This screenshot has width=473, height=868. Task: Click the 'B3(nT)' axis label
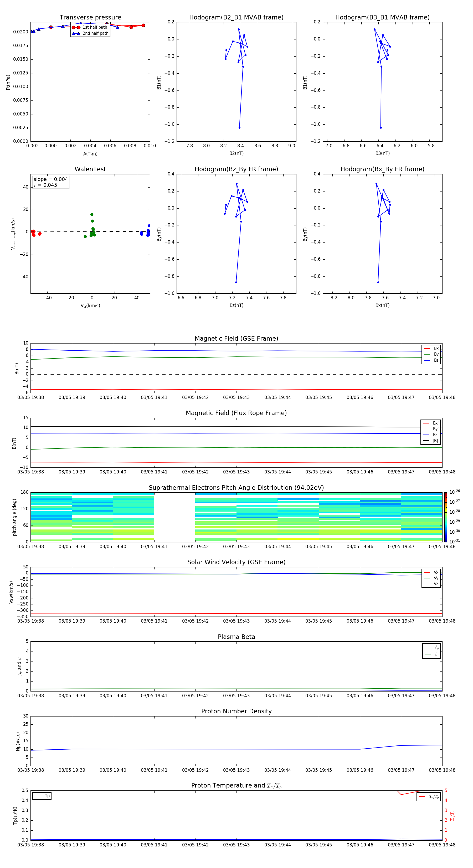(382, 153)
